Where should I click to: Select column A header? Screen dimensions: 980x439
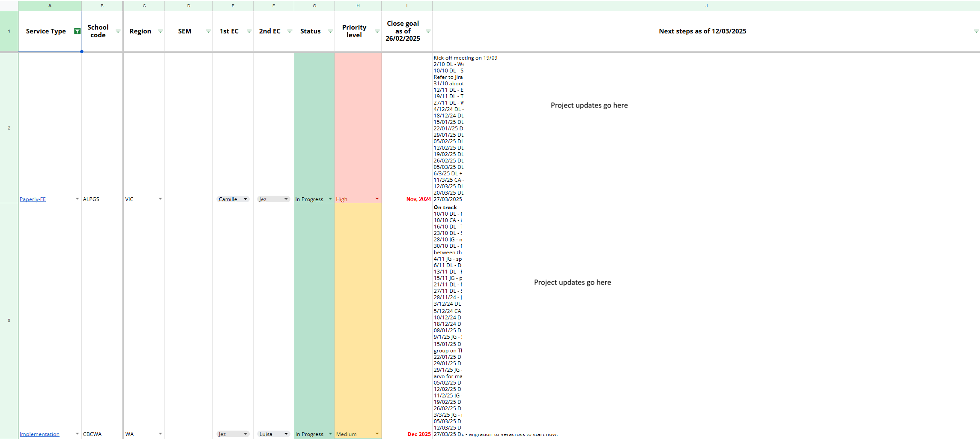click(50, 6)
